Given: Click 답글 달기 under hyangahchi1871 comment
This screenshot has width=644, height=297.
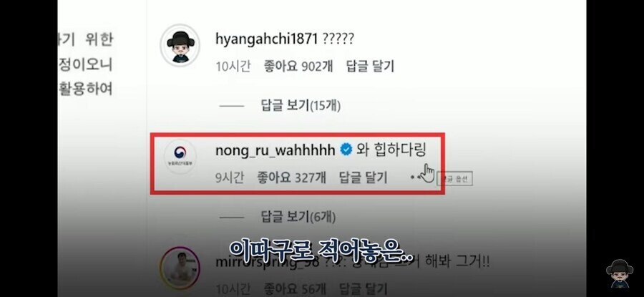Looking at the screenshot, I should [x=370, y=66].
